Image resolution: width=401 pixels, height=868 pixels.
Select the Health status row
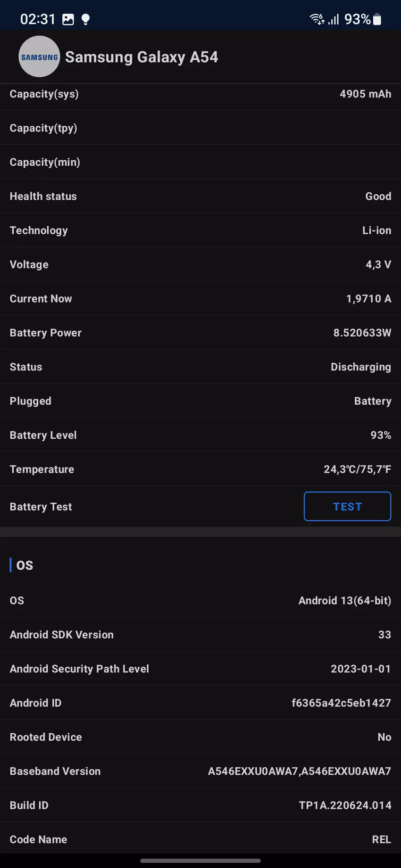tap(200, 197)
